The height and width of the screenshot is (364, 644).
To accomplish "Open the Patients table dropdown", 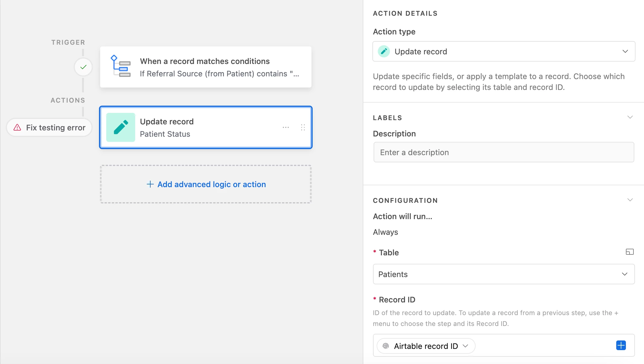I will click(504, 274).
